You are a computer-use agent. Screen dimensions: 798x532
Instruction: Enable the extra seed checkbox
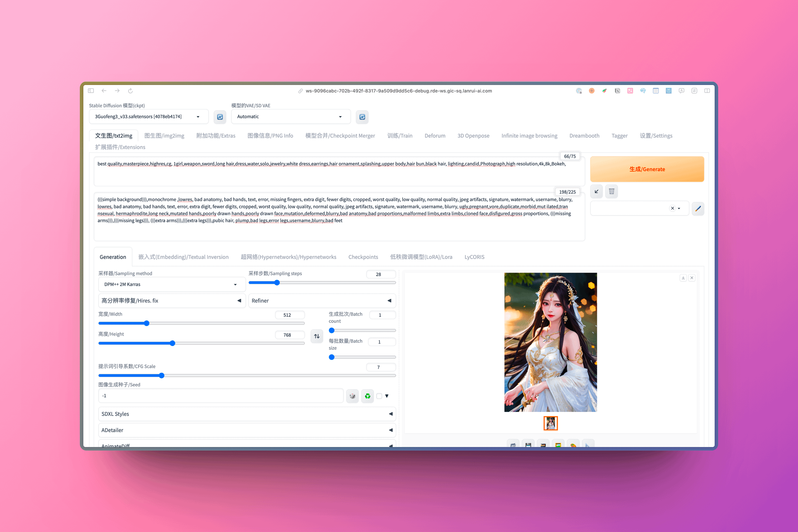pyautogui.click(x=379, y=396)
